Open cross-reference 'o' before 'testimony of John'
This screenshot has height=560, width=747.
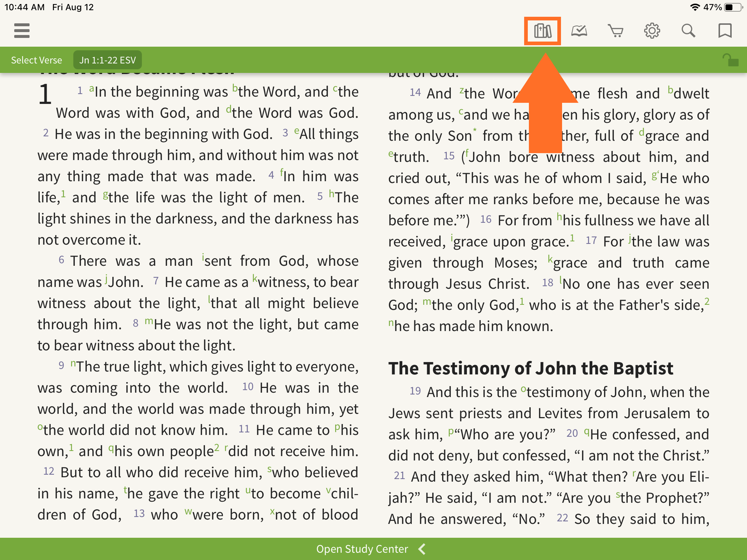pyautogui.click(x=523, y=389)
